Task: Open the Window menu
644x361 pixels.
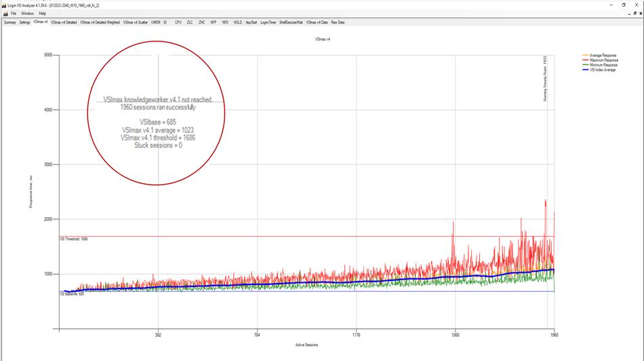Action: 27,13
